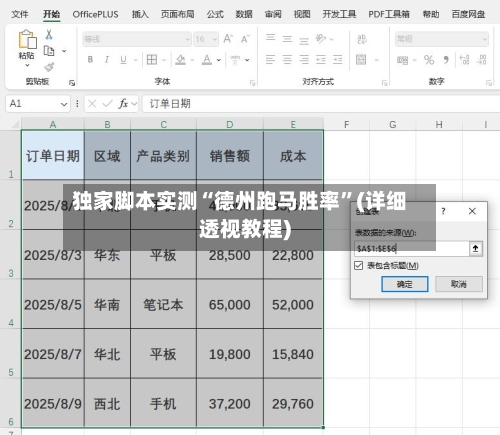
Task: Toggle the table has headers checkbox
Action: point(359,266)
